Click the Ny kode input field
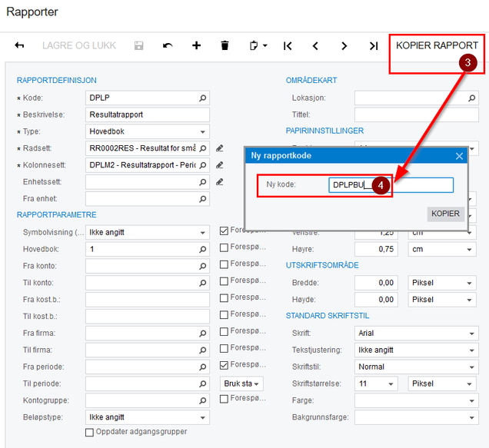This screenshot has width=489, height=448. 391,185
